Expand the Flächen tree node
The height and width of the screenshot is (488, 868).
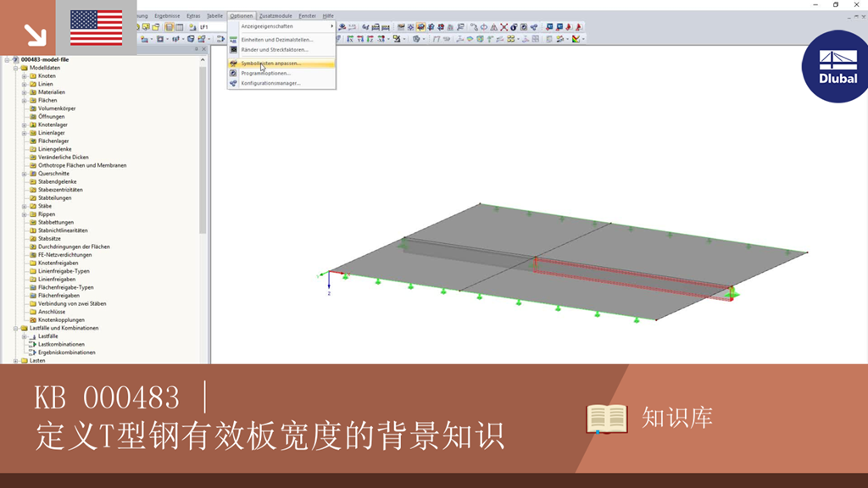[25, 101]
